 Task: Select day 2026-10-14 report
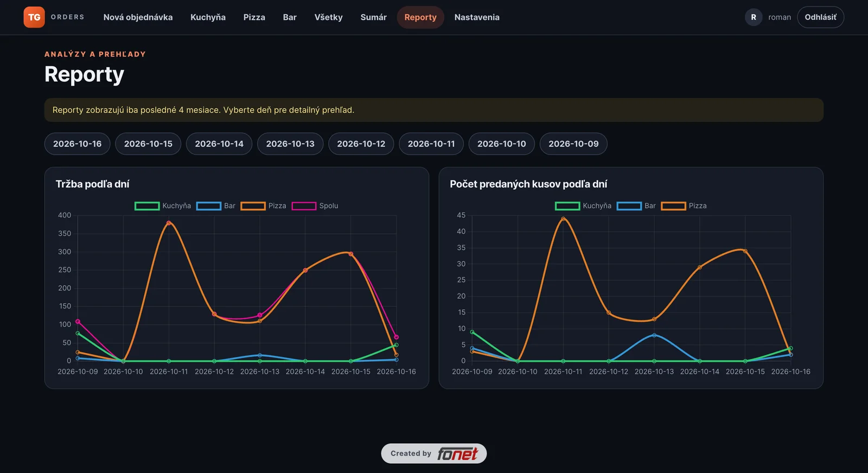pos(219,144)
